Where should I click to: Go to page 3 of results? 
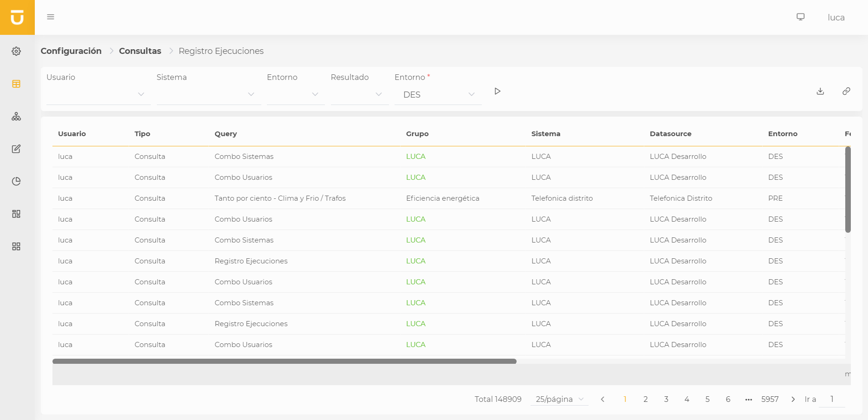click(666, 399)
